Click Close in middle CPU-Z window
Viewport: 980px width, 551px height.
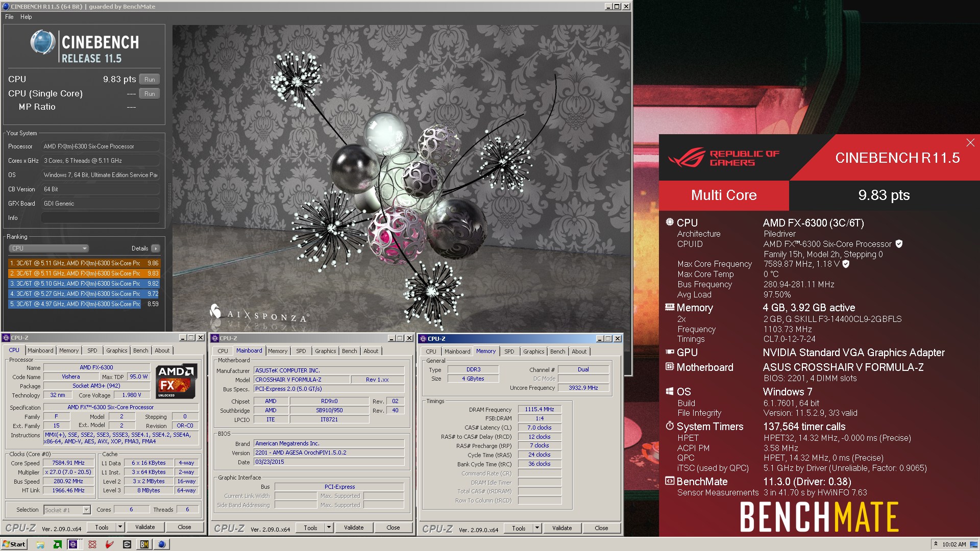393,528
